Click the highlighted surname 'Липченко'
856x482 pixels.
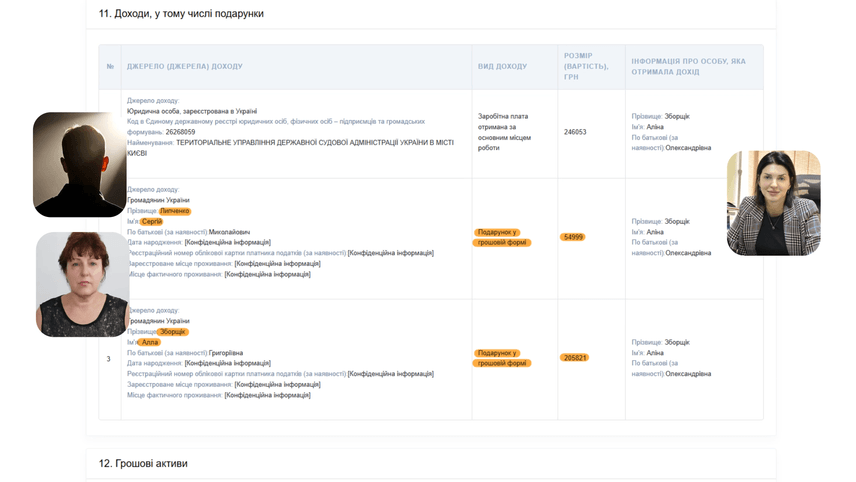click(174, 211)
